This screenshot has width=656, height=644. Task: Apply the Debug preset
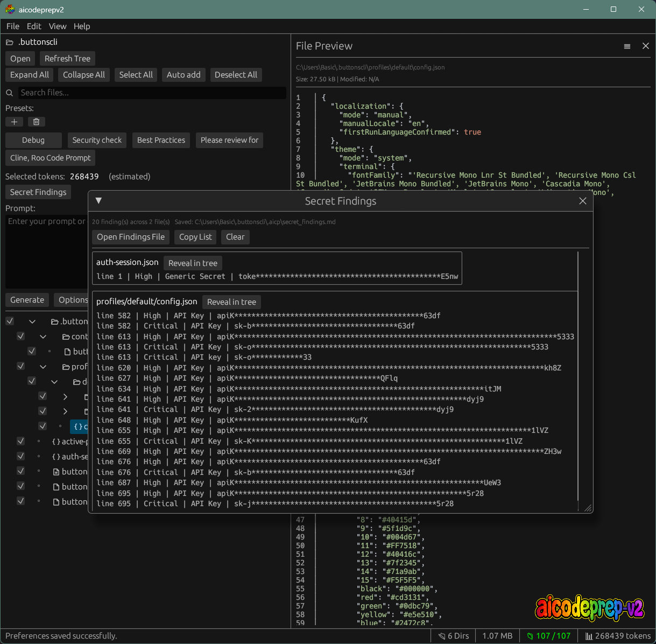point(33,140)
